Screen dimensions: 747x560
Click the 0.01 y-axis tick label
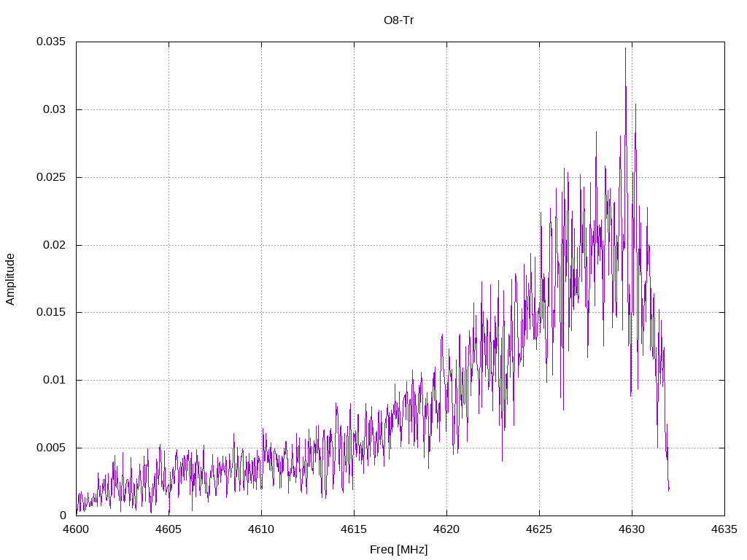point(54,380)
